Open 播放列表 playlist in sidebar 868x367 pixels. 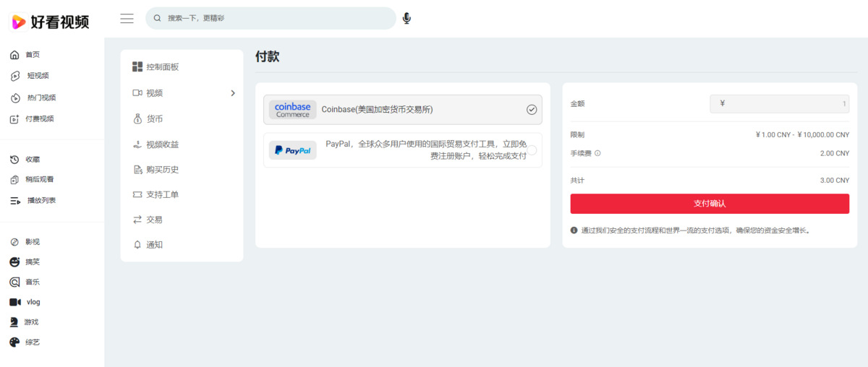41,200
